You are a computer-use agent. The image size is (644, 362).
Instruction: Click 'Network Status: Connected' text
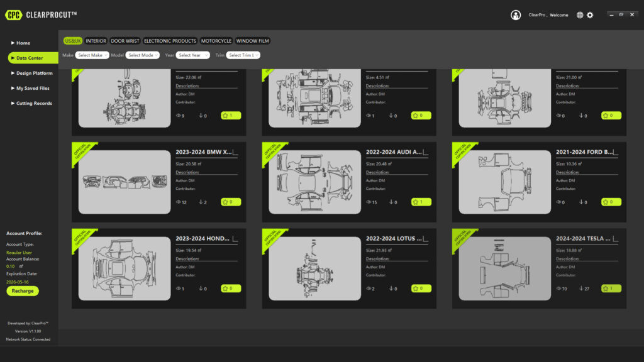click(x=28, y=339)
